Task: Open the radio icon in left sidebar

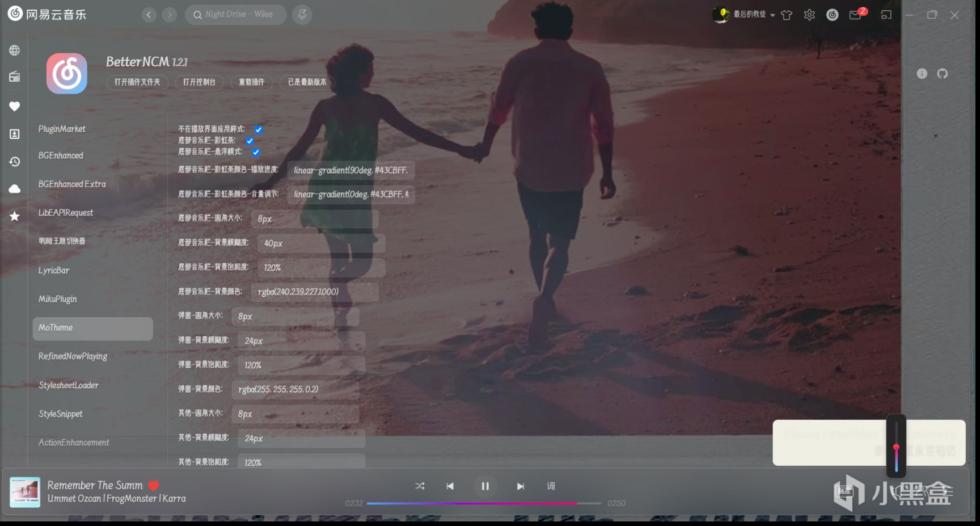Action: pyautogui.click(x=15, y=77)
